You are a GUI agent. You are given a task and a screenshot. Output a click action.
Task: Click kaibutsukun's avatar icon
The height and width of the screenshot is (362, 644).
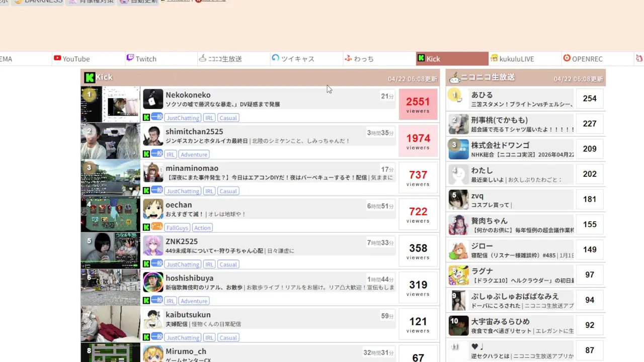[153, 319]
